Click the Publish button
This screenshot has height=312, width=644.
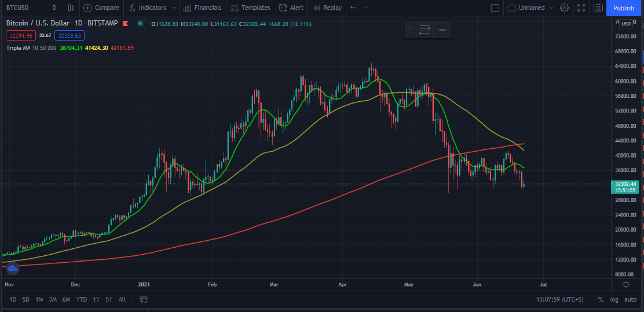tap(624, 8)
